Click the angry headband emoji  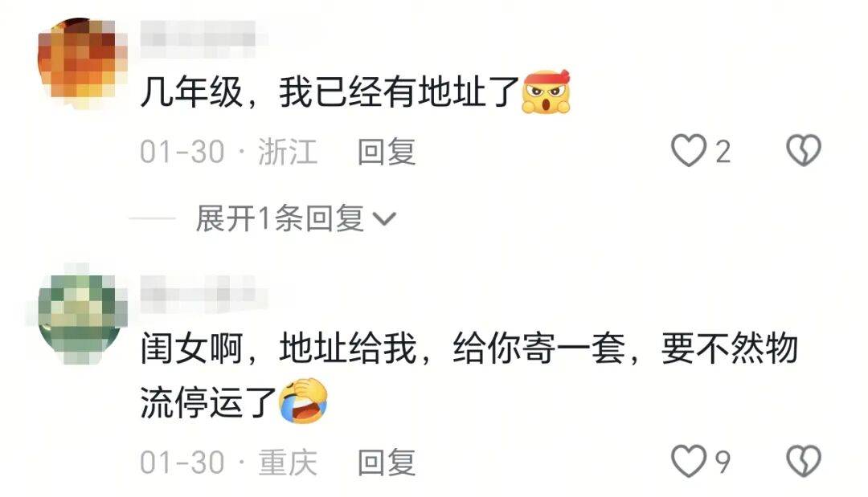(x=547, y=92)
